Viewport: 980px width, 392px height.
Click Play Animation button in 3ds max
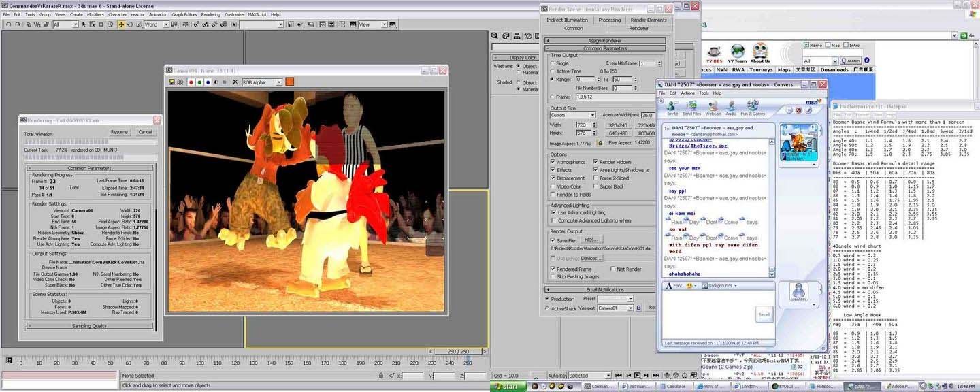[x=637, y=375]
